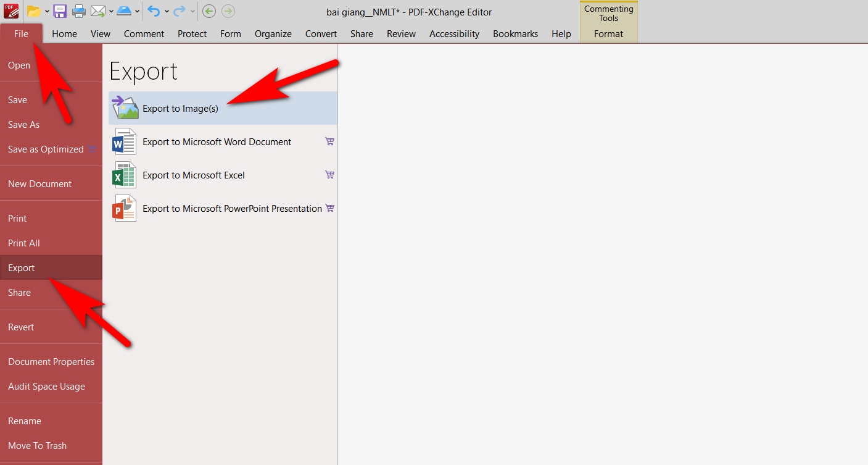The image size is (868, 465).
Task: Expand the Undo history dropdown arrow
Action: click(167, 11)
